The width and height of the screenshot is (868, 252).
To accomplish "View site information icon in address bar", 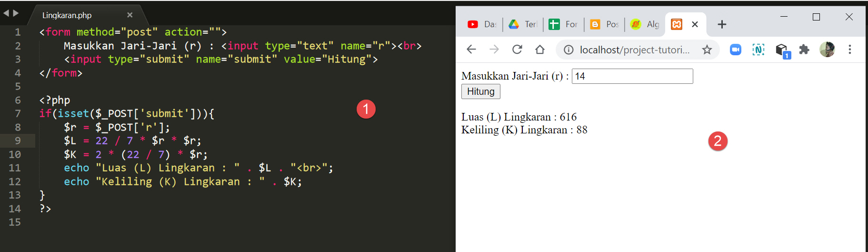I will point(569,50).
